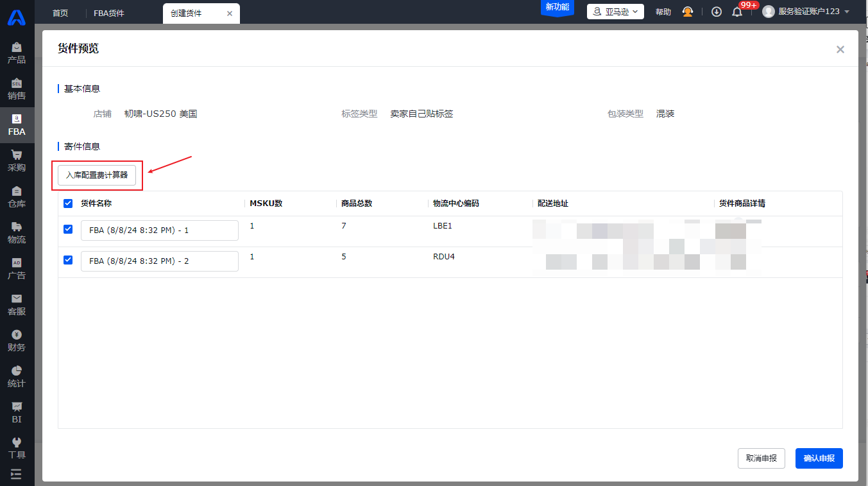
Task: Open the 仓库 sidebar module
Action: click(17, 197)
